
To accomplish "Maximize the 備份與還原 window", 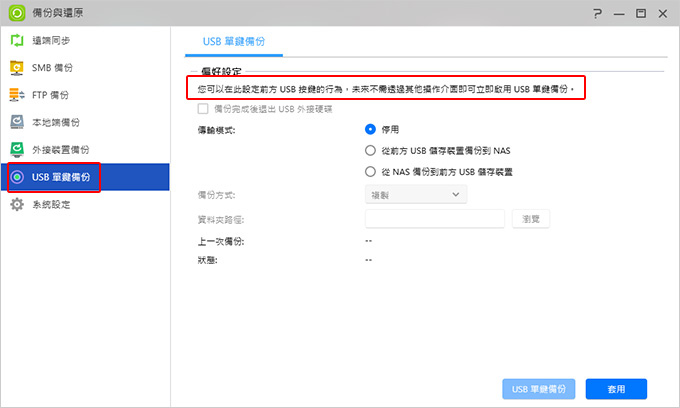I will click(641, 13).
